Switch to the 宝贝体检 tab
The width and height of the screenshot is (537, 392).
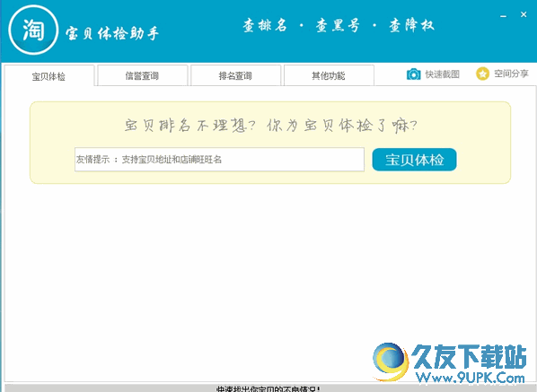(49, 75)
